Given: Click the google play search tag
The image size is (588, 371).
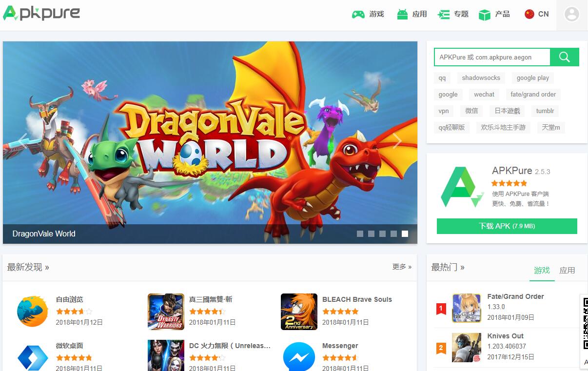Looking at the screenshot, I should click(533, 78).
